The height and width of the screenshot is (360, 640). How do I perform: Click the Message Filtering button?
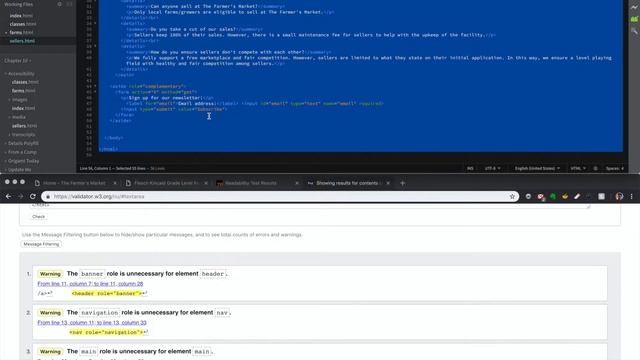tap(41, 244)
